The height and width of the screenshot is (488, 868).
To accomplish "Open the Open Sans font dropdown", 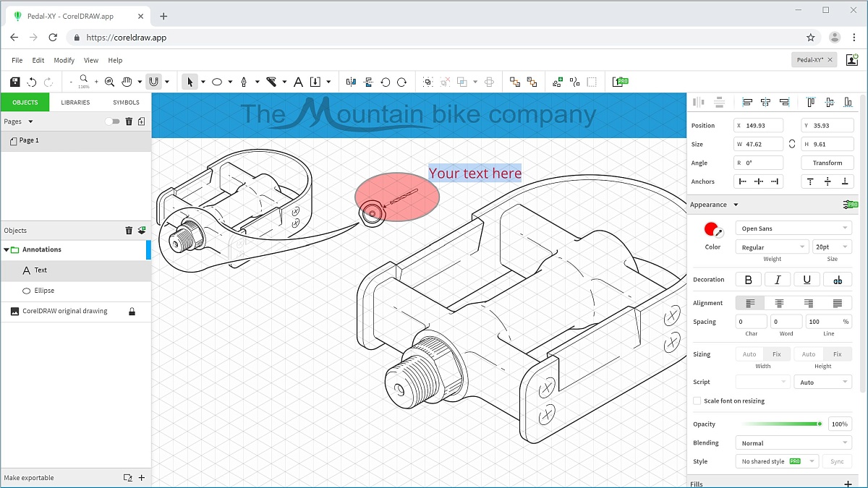I will pyautogui.click(x=793, y=228).
